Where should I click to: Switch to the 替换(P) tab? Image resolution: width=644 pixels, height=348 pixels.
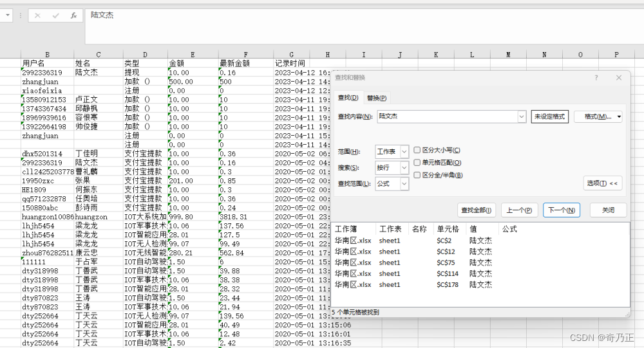(377, 98)
